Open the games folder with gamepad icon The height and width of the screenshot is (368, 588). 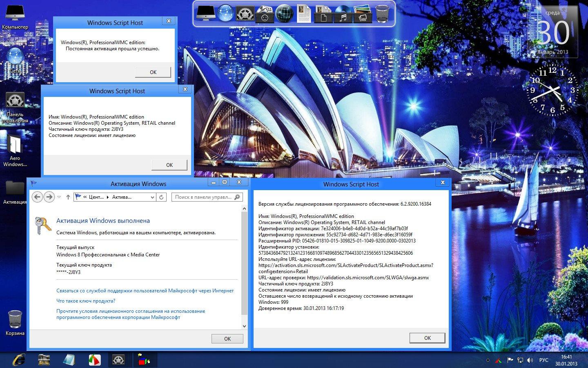265,14
